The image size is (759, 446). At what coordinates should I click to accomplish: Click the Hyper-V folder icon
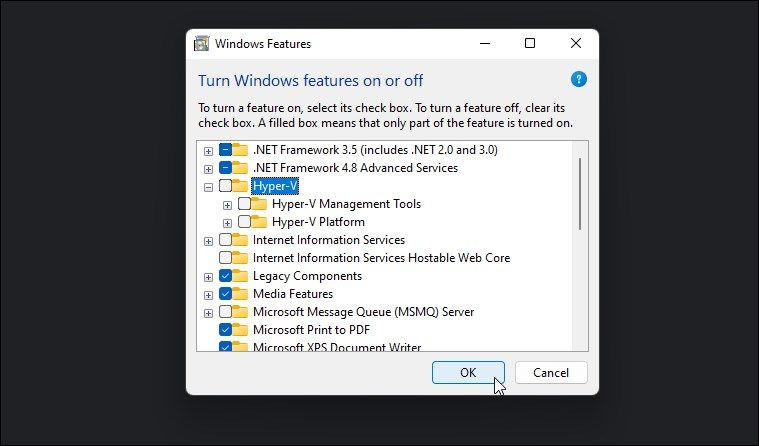241,186
